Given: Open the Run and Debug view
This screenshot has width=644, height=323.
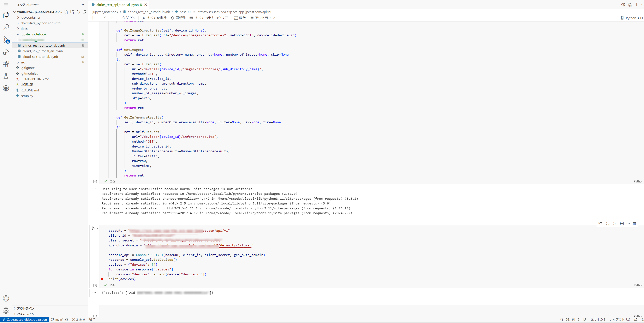Looking at the screenshot, I should (6, 52).
